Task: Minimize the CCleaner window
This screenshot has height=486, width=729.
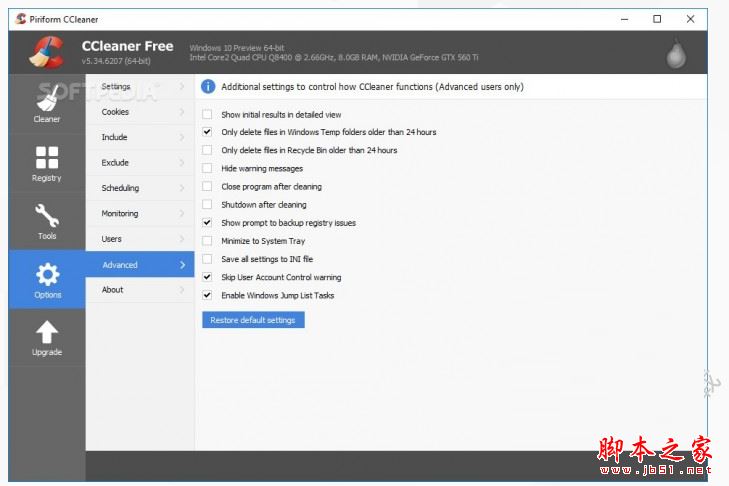Action: tap(624, 19)
